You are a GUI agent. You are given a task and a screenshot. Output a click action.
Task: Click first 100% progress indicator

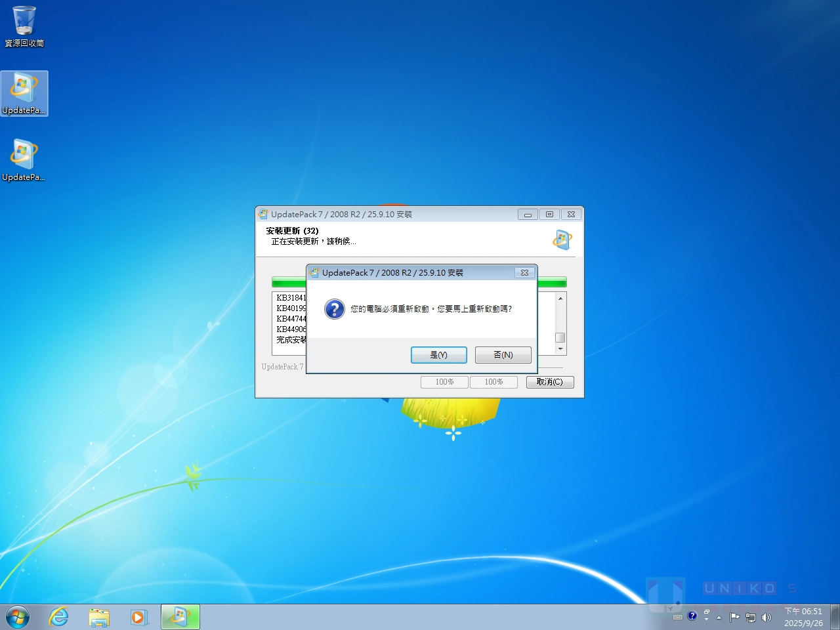click(444, 382)
